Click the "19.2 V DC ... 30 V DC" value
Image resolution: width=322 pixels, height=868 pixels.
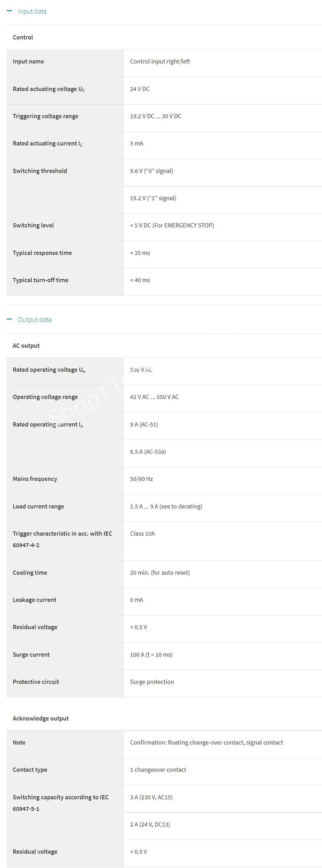coord(156,116)
